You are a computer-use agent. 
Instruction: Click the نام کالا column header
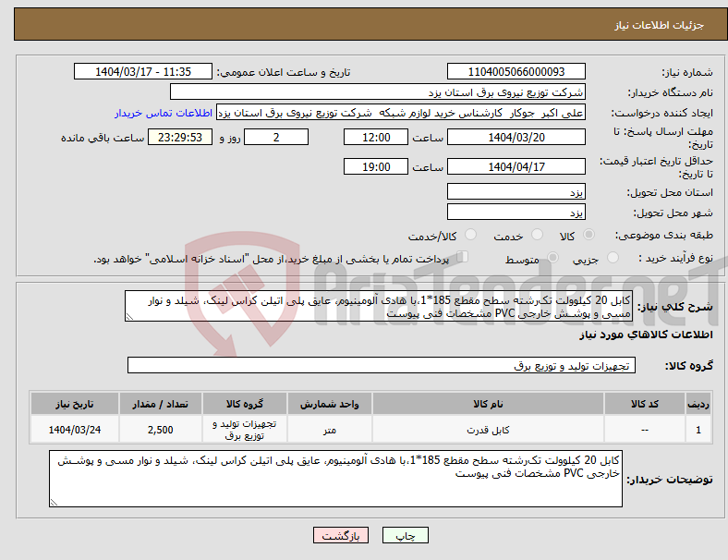click(488, 404)
